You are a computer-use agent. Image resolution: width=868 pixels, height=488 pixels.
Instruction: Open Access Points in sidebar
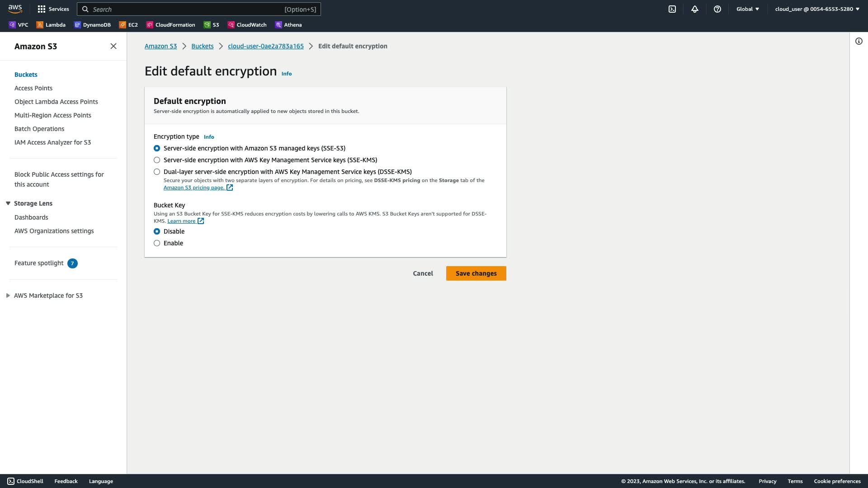click(x=33, y=88)
